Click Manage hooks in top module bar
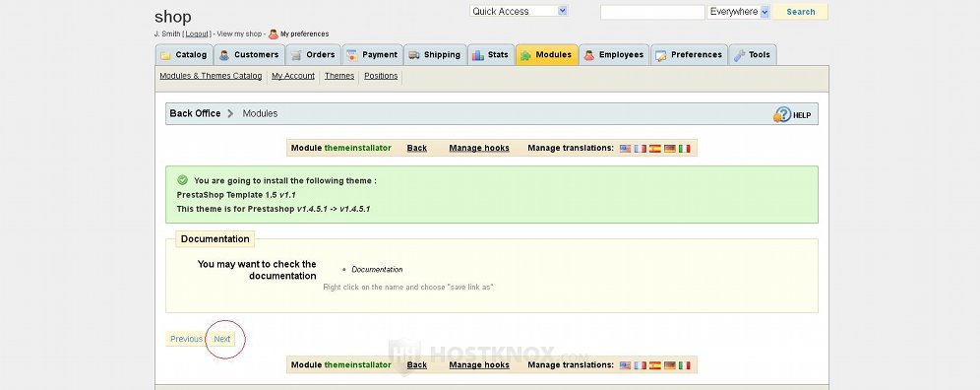Viewport: 980px width, 390px height. (479, 149)
